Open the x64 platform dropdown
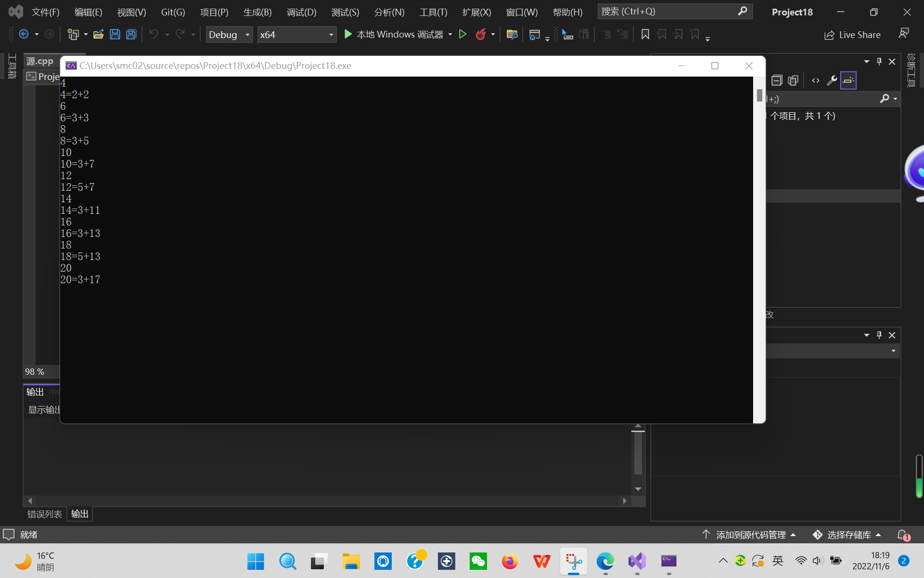924x578 pixels. point(296,35)
